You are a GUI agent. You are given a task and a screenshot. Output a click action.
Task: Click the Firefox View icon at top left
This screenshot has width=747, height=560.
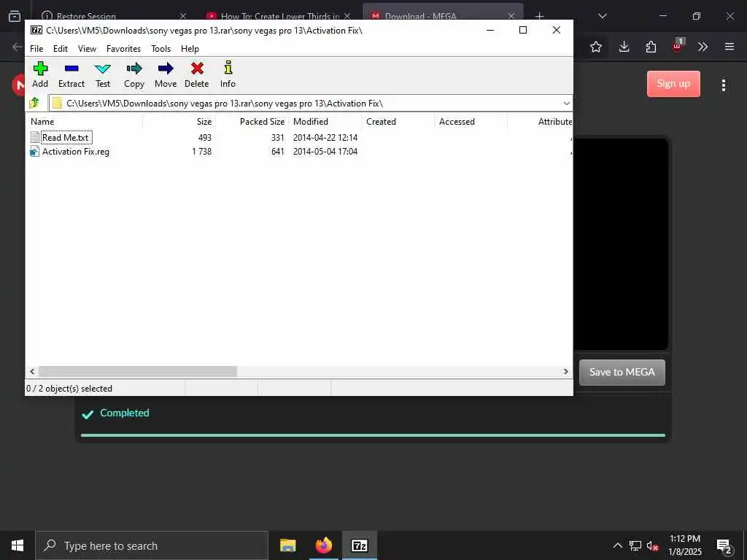(x=15, y=16)
